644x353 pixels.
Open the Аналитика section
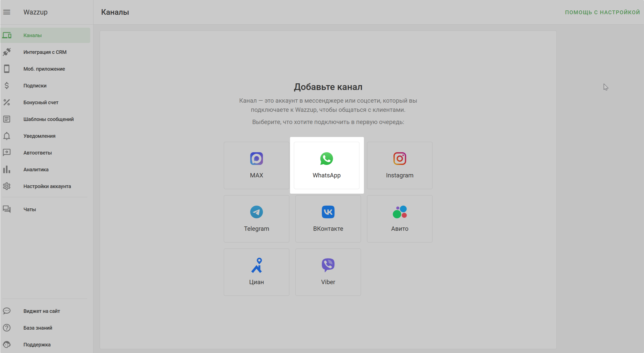[45, 170]
